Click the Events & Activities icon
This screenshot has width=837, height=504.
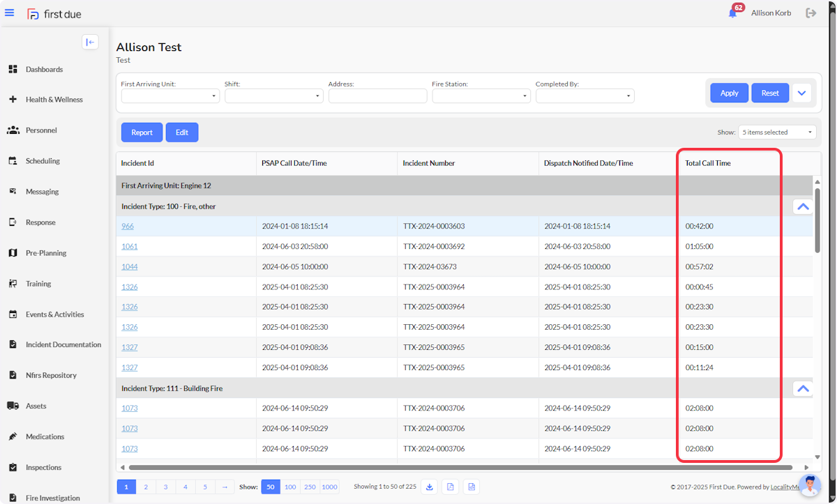click(13, 314)
